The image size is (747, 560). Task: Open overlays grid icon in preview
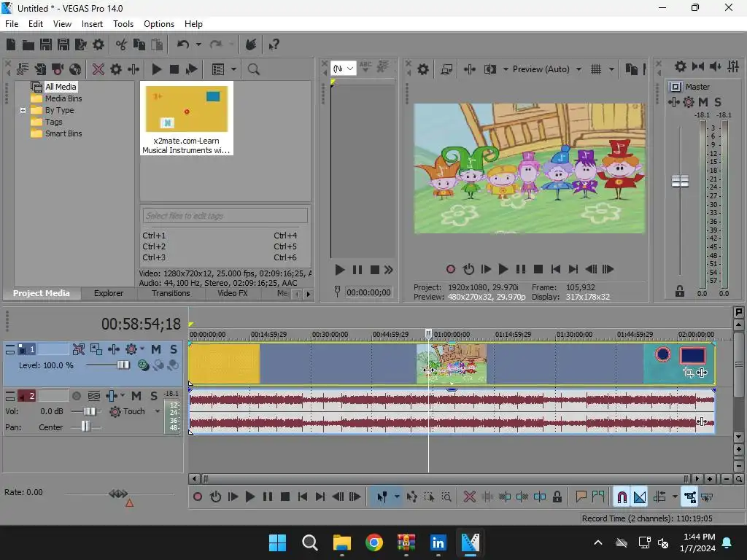point(596,69)
